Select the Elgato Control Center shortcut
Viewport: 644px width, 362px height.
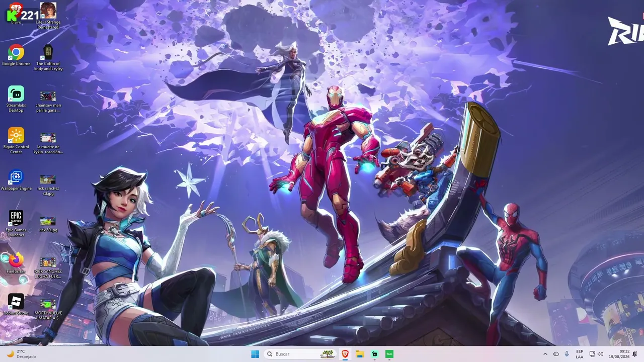point(16,141)
